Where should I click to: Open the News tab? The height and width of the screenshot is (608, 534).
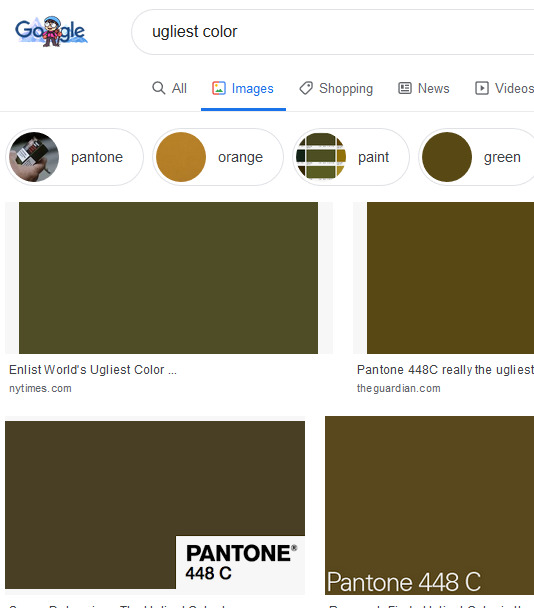(424, 88)
